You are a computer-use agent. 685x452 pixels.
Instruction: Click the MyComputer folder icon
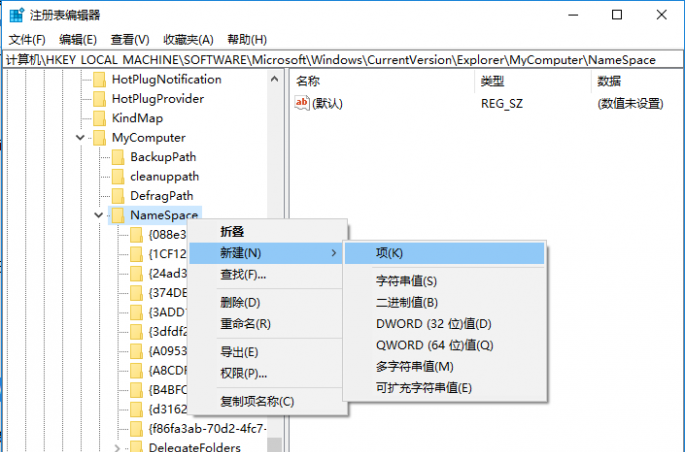[x=99, y=138]
